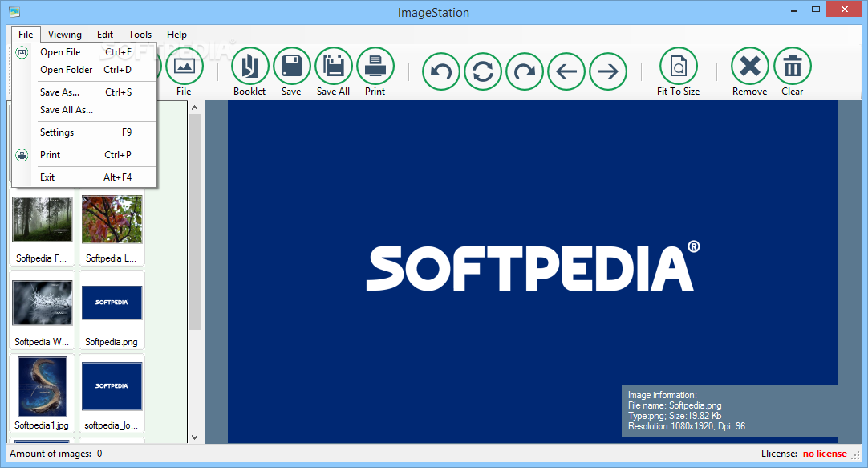Click the File picture icon in toolbar
This screenshot has width=868, height=468.
point(185,67)
